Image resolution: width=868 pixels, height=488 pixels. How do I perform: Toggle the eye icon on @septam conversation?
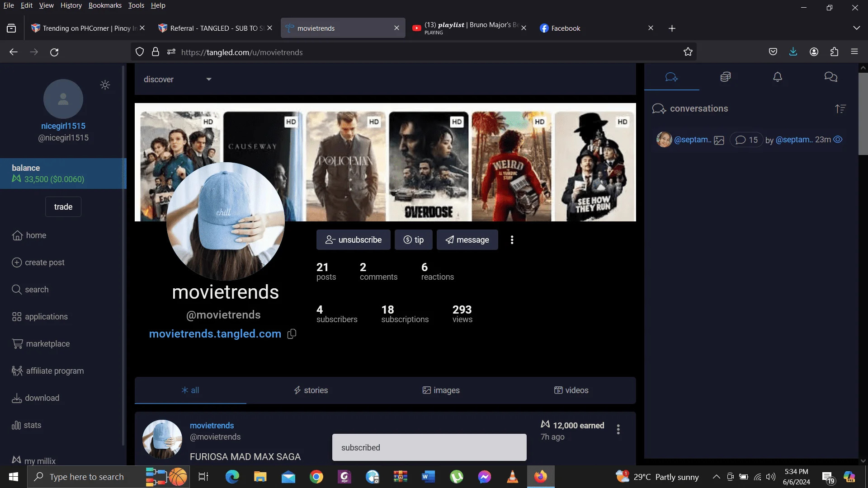[838, 140]
